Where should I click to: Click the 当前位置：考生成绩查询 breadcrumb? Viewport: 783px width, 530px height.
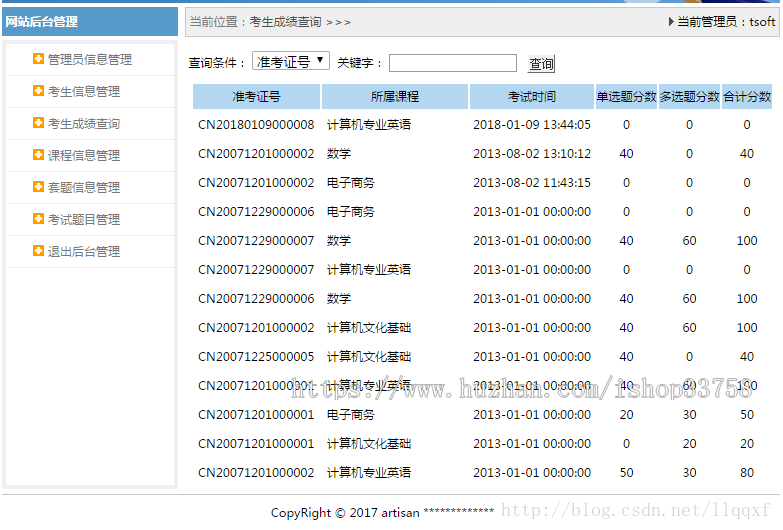(270, 22)
